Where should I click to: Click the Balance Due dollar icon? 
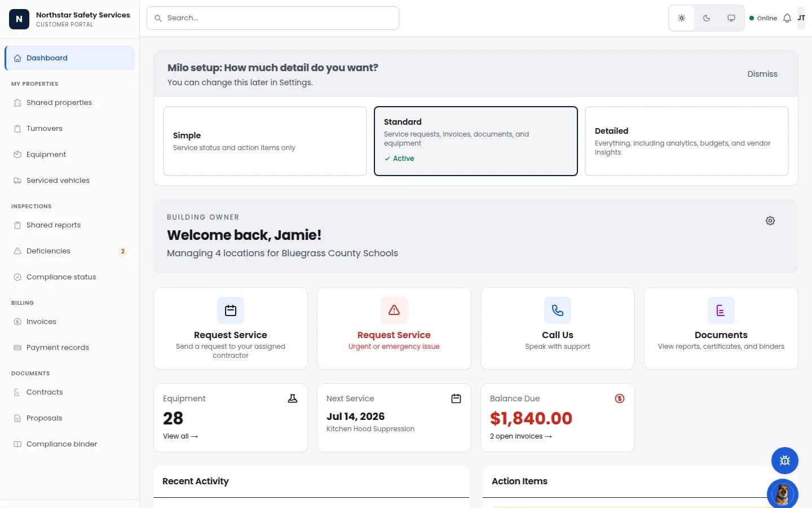(x=620, y=398)
